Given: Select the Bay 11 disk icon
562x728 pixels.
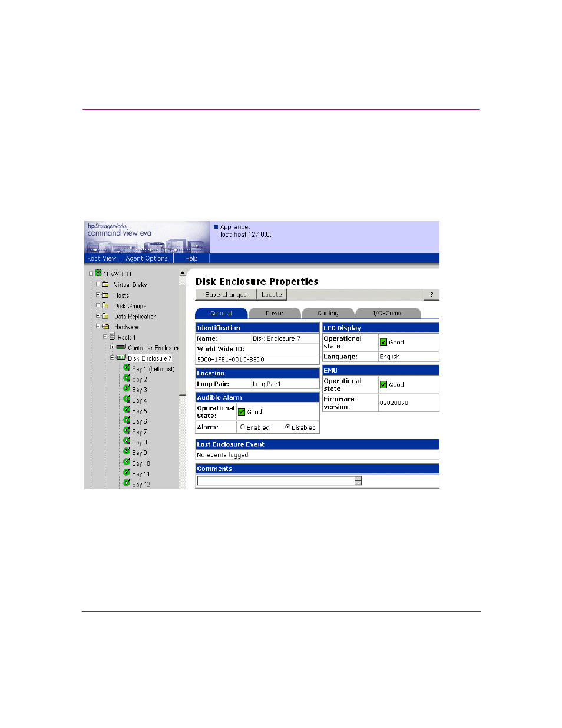Looking at the screenshot, I should point(127,473).
